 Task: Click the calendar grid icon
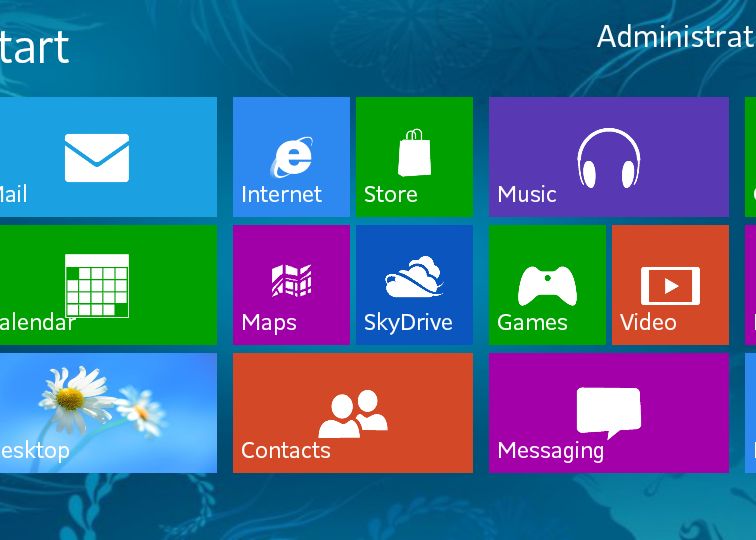click(x=97, y=284)
